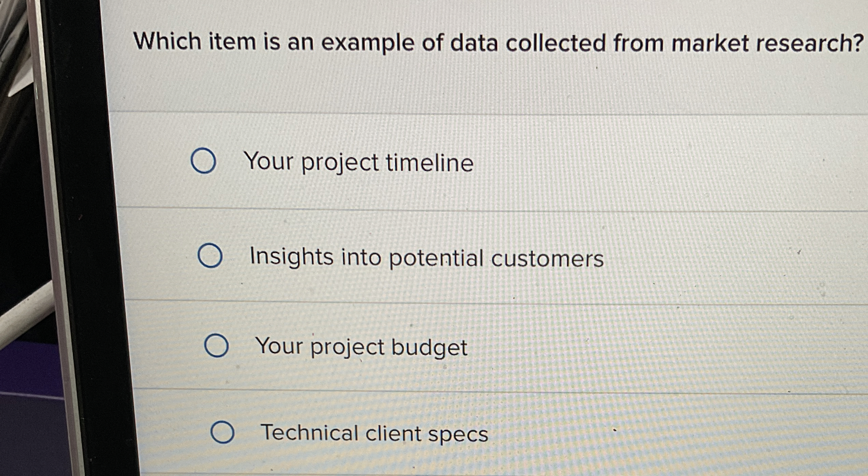
Task: Click the word 'Technical' in the fourth option
Action: coord(309,433)
